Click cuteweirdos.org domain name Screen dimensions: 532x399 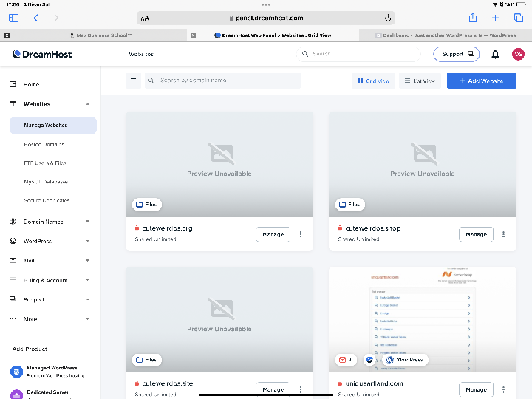167,228
